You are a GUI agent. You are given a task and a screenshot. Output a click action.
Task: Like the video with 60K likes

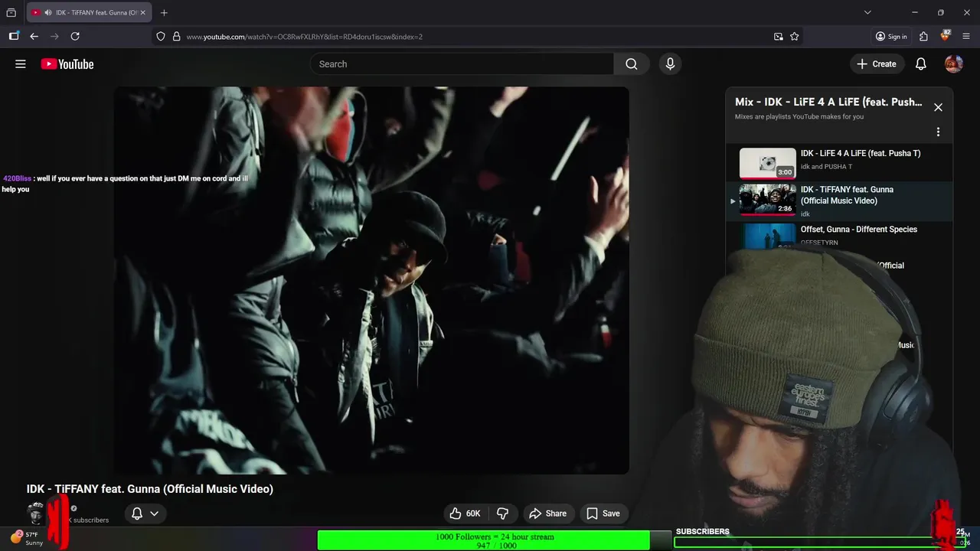coord(465,514)
